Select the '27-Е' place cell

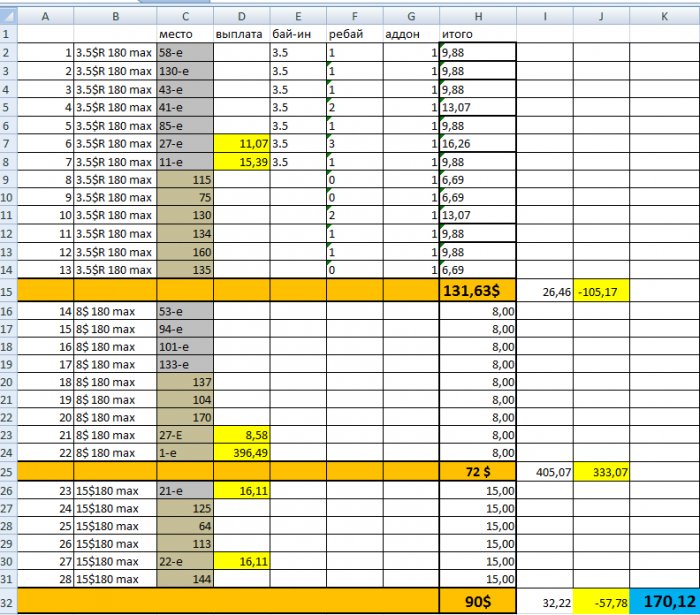pos(185,435)
